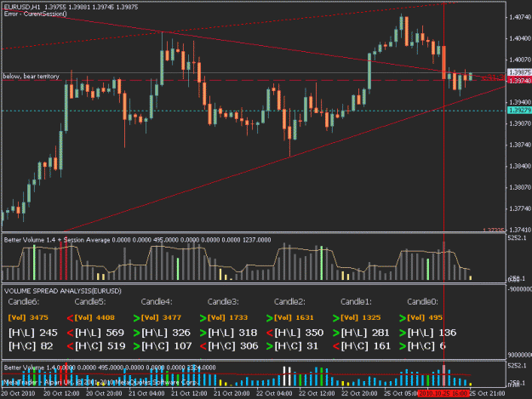Click the Candle4: column header
The height and width of the screenshot is (399, 532).
tap(157, 302)
